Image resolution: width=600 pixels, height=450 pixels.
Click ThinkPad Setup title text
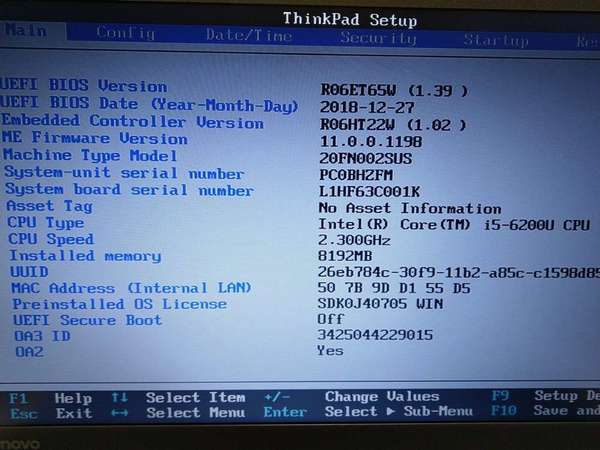tap(350, 19)
